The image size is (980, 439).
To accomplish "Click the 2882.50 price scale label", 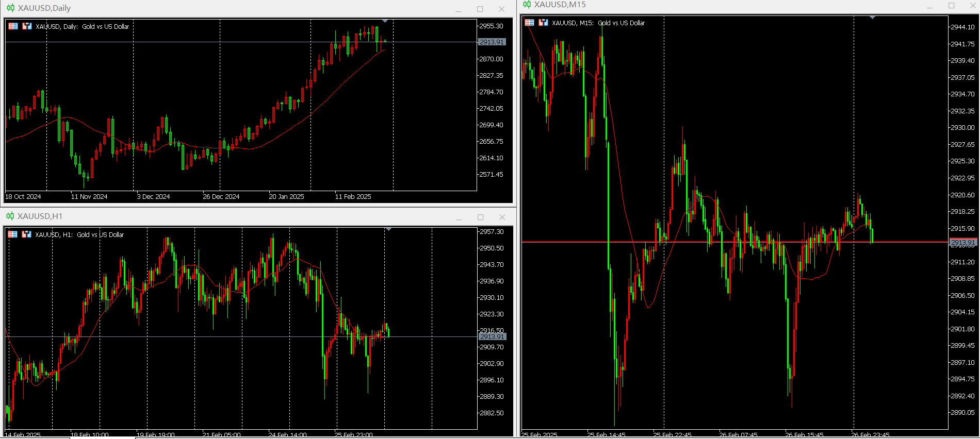I will coord(492,413).
